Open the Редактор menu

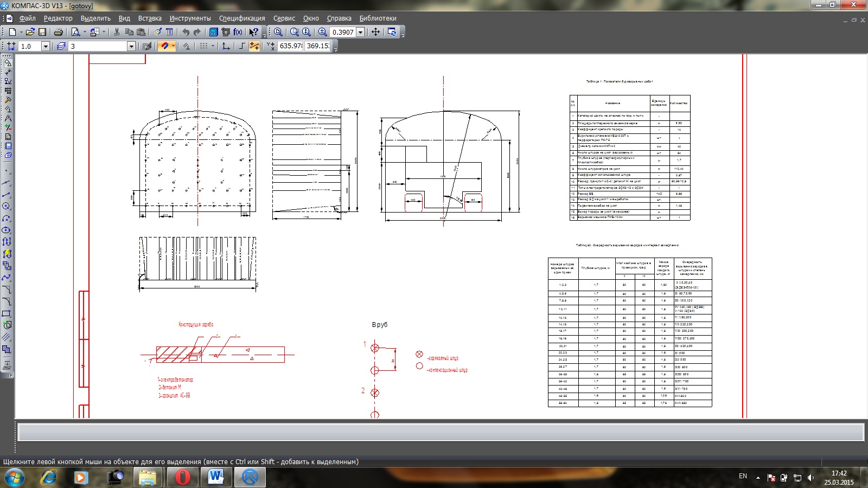tap(58, 18)
